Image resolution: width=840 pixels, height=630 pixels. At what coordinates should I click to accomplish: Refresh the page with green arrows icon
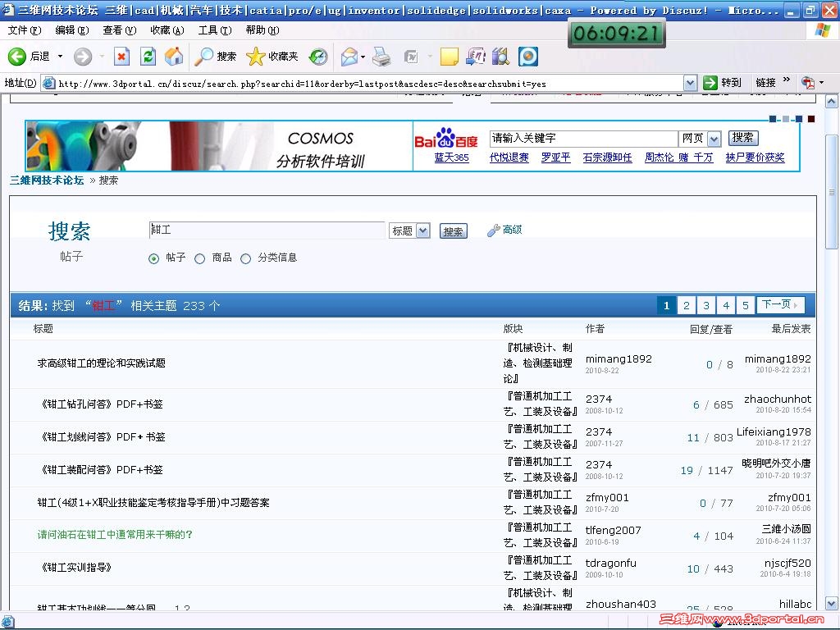tap(148, 57)
